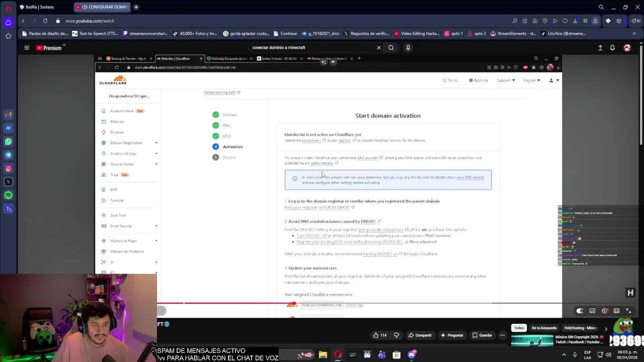Screen dimensions: 644x362
Task: Open the YouTube guide hamburger menu
Action: pyautogui.click(x=27, y=48)
